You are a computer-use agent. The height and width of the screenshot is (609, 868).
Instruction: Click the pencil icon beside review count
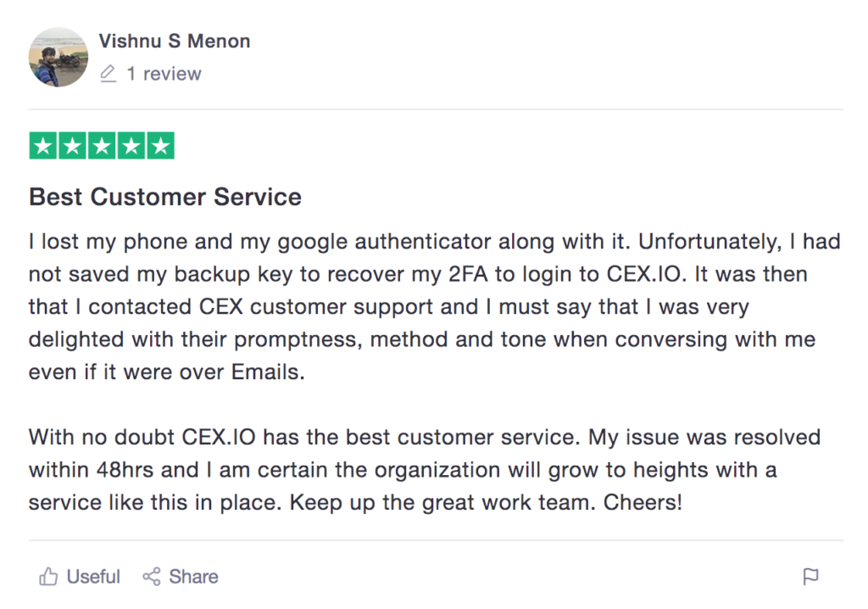pos(108,74)
